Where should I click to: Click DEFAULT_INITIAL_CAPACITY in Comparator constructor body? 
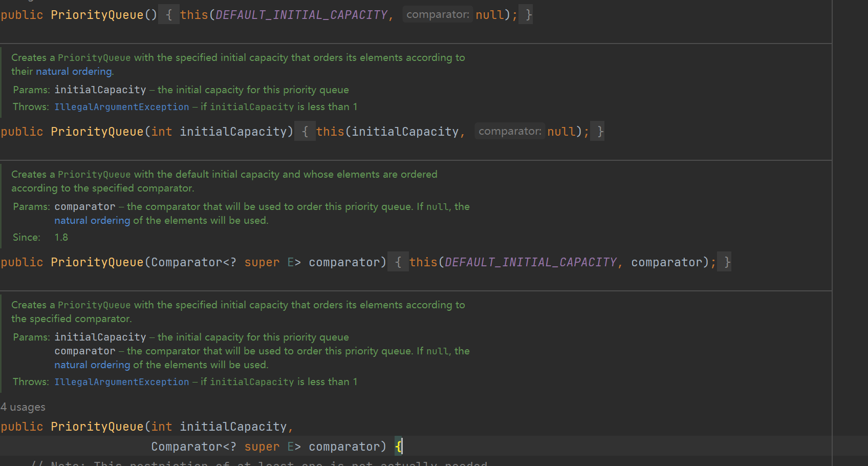[x=531, y=262]
